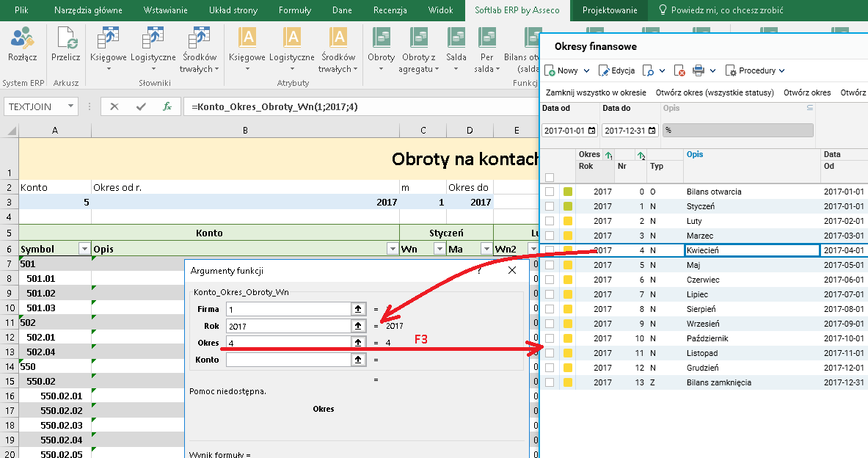
Task: Click the red delete record icon
Action: 680,71
